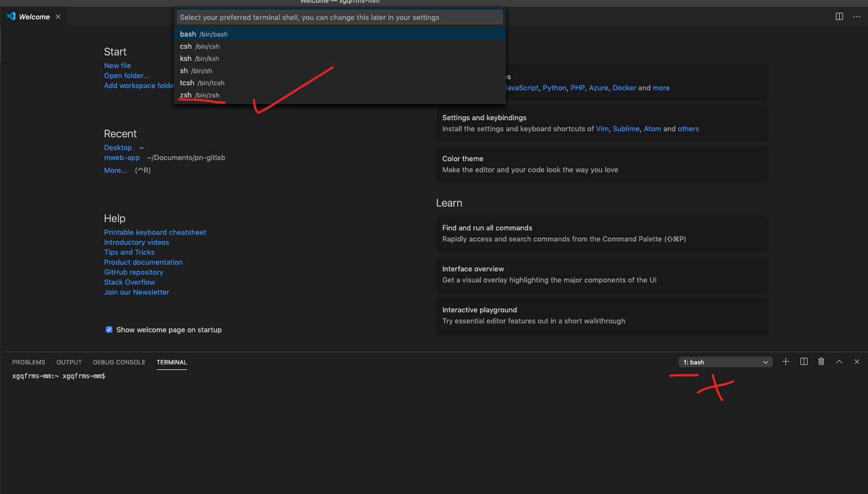Click the New file link
The width and height of the screenshot is (868, 494).
117,65
